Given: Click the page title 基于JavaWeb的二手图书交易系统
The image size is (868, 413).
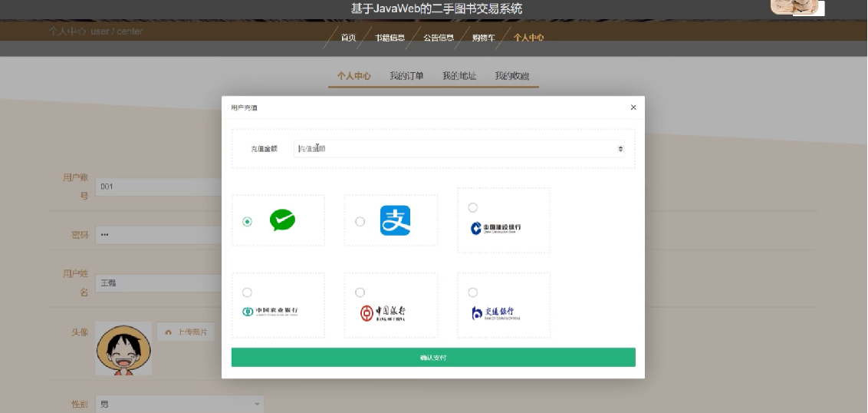Looking at the screenshot, I should [436, 9].
